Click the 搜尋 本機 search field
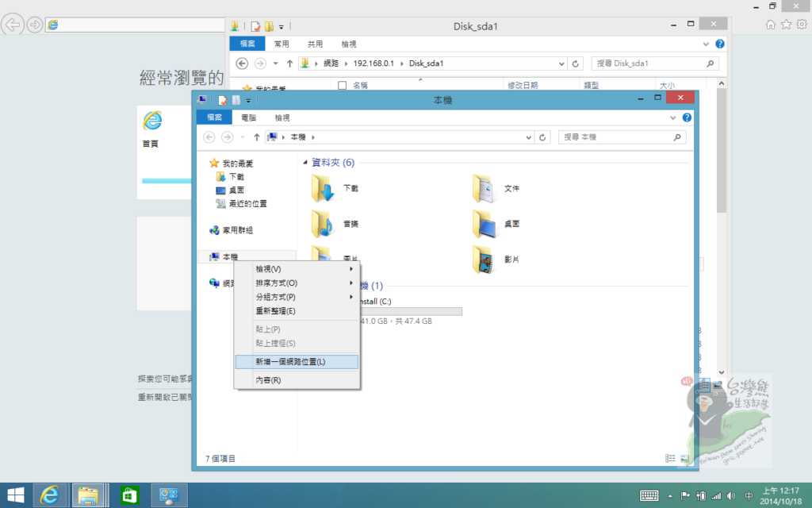This screenshot has width=812, height=508. coord(622,137)
